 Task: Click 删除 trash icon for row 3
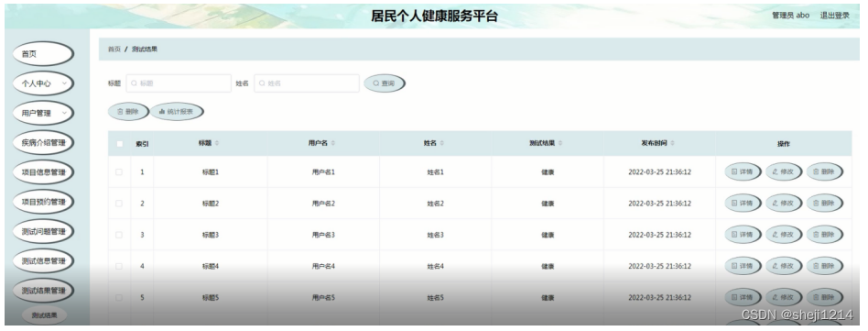[824, 235]
